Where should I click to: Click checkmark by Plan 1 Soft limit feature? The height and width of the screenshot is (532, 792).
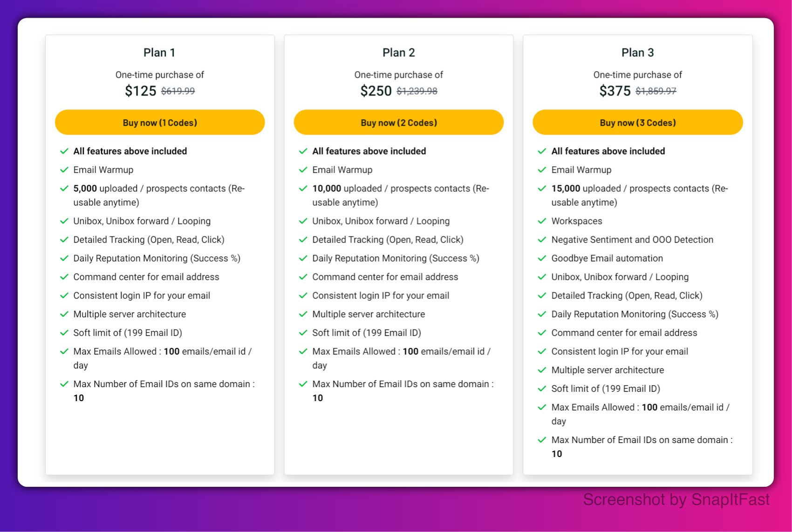(64, 333)
